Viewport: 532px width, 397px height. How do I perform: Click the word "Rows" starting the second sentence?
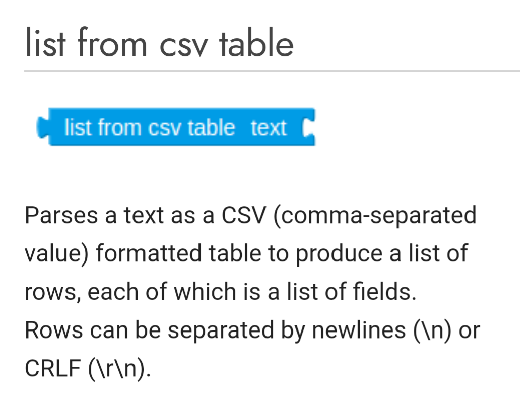pos(53,330)
